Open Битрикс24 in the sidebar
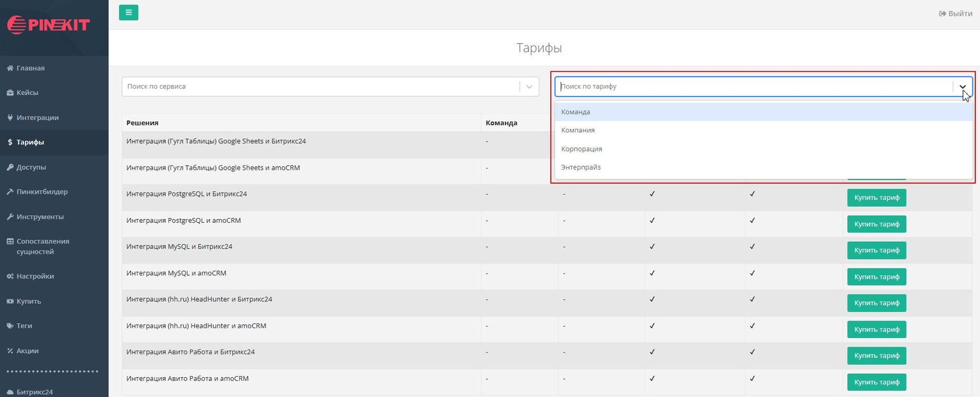 coord(54,391)
